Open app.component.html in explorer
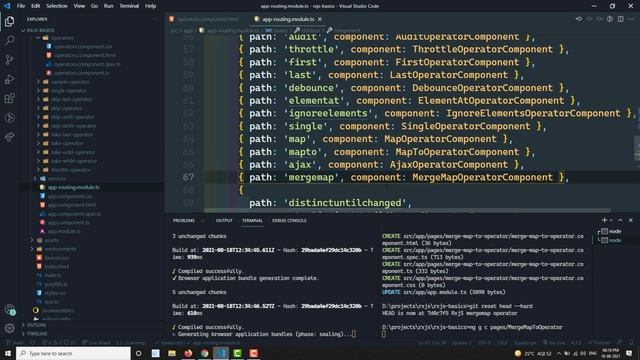The width and height of the screenshot is (640, 360). click(72, 205)
